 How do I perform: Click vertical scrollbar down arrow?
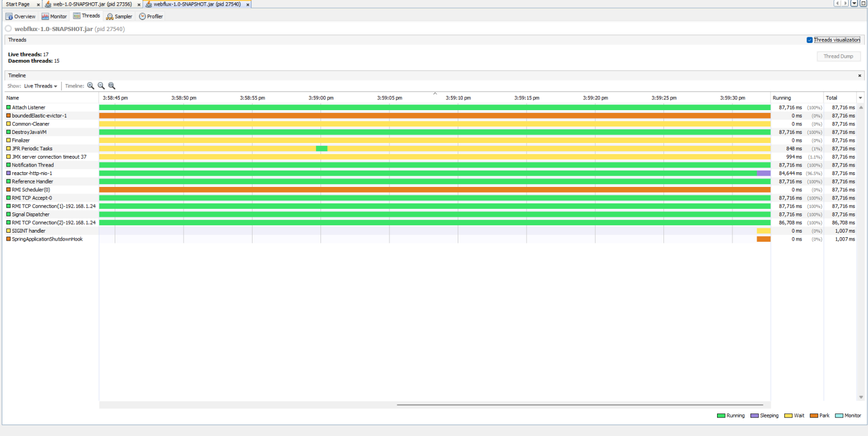tap(861, 398)
